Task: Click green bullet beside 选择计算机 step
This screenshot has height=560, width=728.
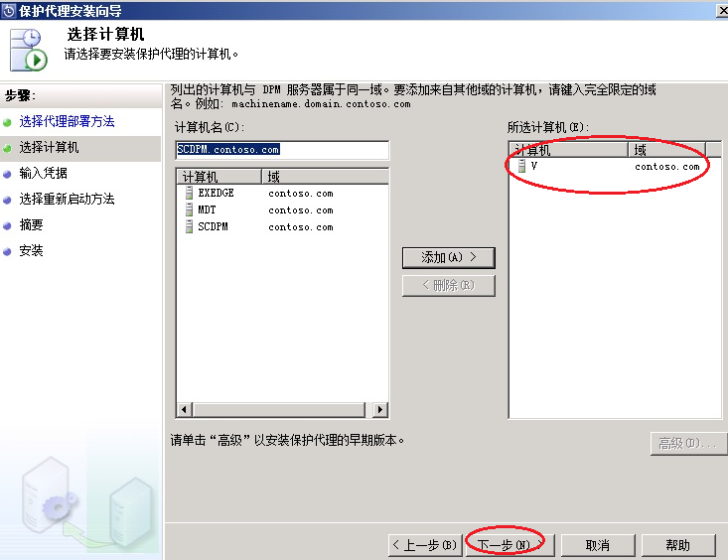Action: [7, 149]
